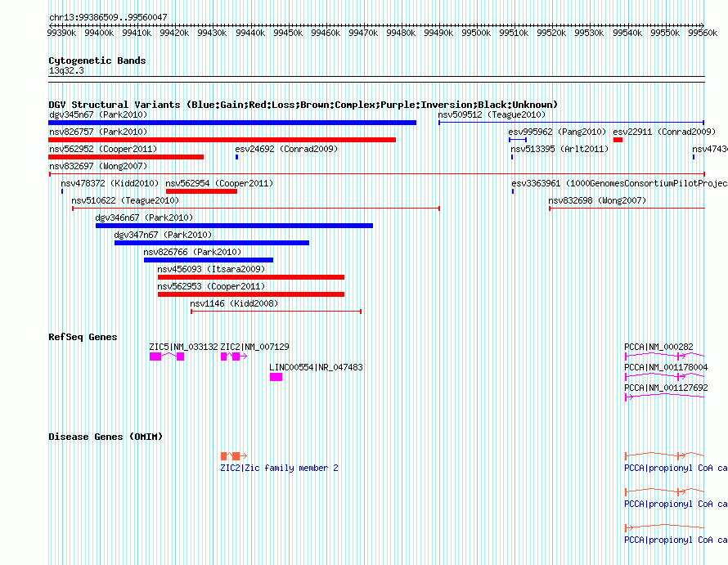Click the 99480k ruler tick label
728x565 pixels.
point(401,33)
